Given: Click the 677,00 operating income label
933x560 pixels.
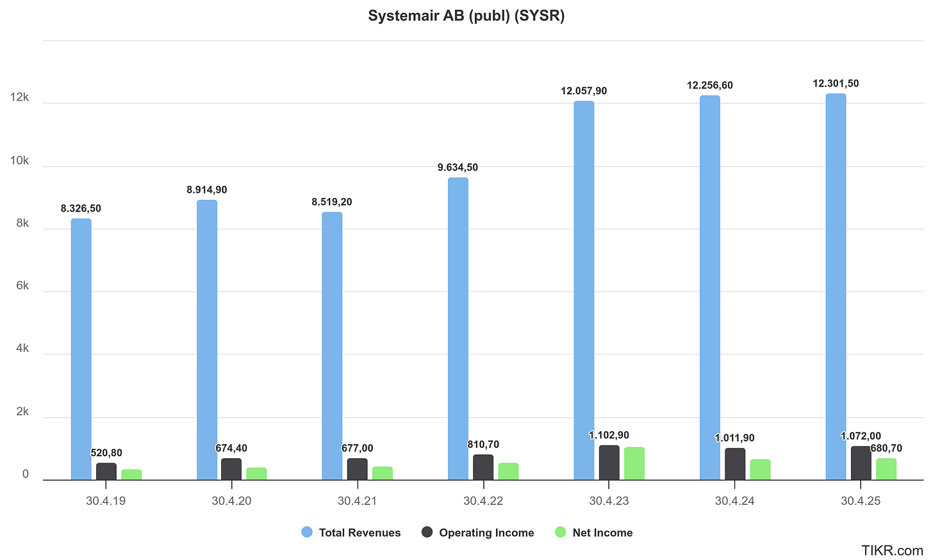Looking at the screenshot, I should pyautogui.click(x=358, y=449).
